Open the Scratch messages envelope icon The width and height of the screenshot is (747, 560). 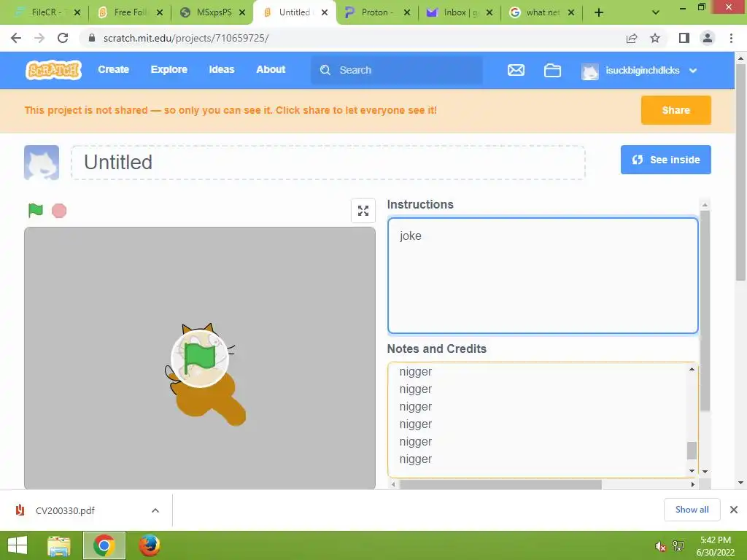(x=516, y=71)
